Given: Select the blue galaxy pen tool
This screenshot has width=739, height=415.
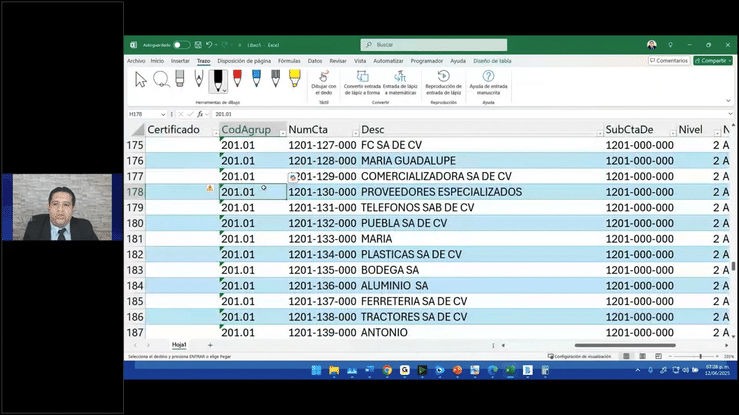Looking at the screenshot, I should (256, 79).
